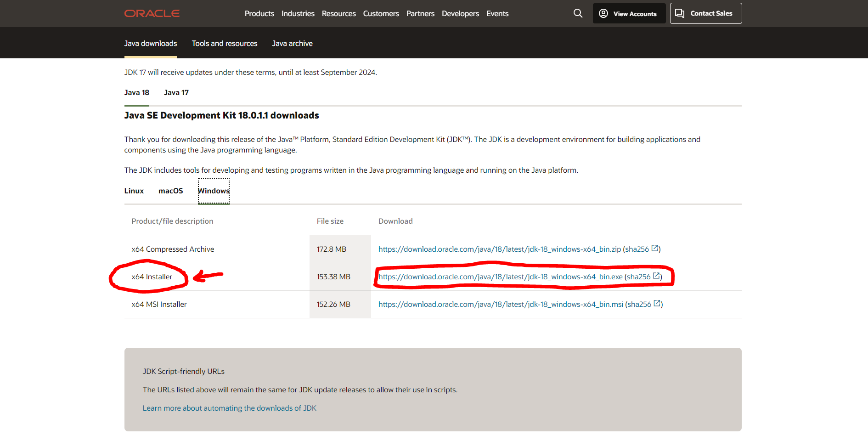Open View Accounts
This screenshot has height=441, width=868.
pos(629,13)
